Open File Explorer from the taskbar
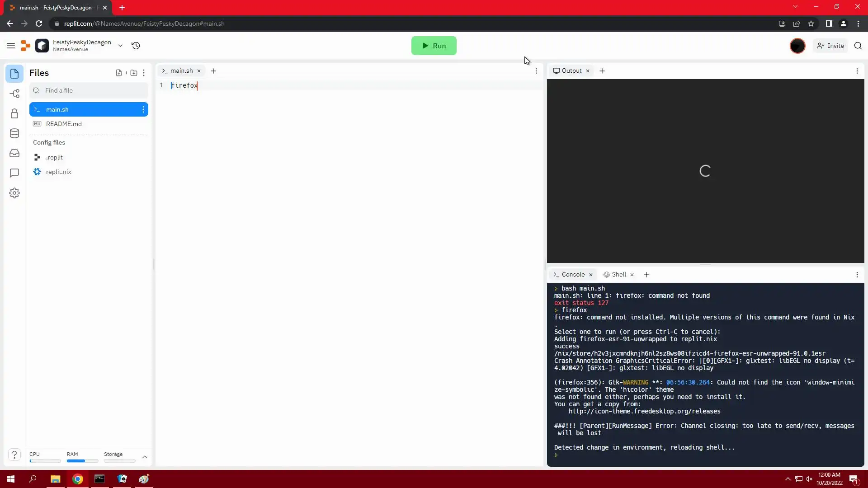This screenshot has height=488, width=868. click(55, 479)
